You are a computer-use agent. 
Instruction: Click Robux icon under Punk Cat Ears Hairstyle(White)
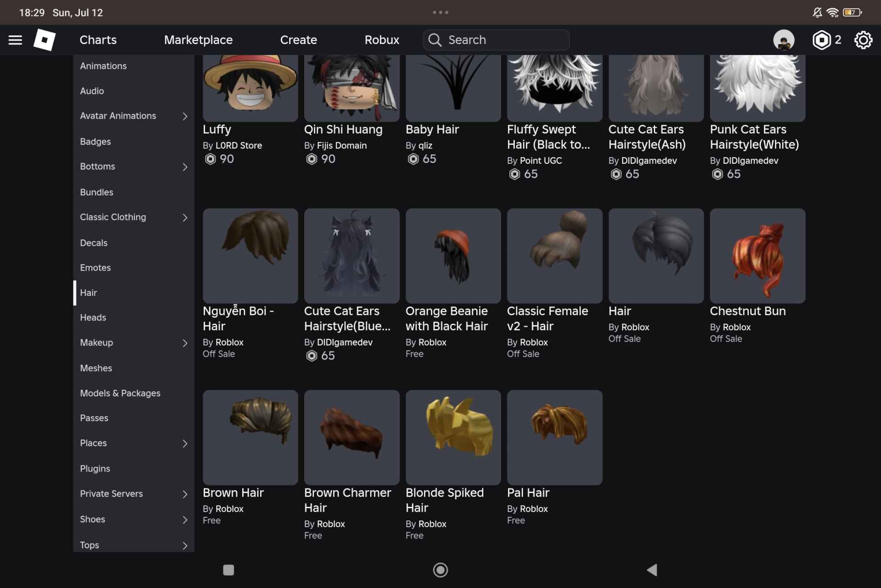point(717,174)
